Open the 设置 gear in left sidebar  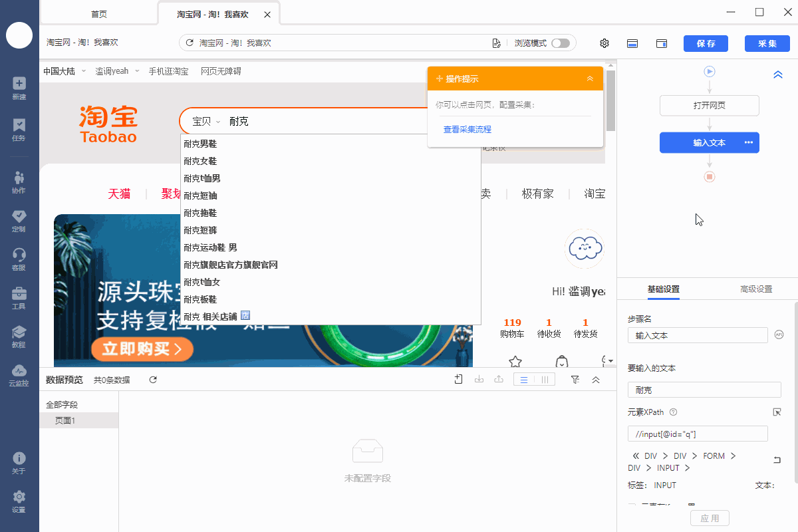coord(19,497)
